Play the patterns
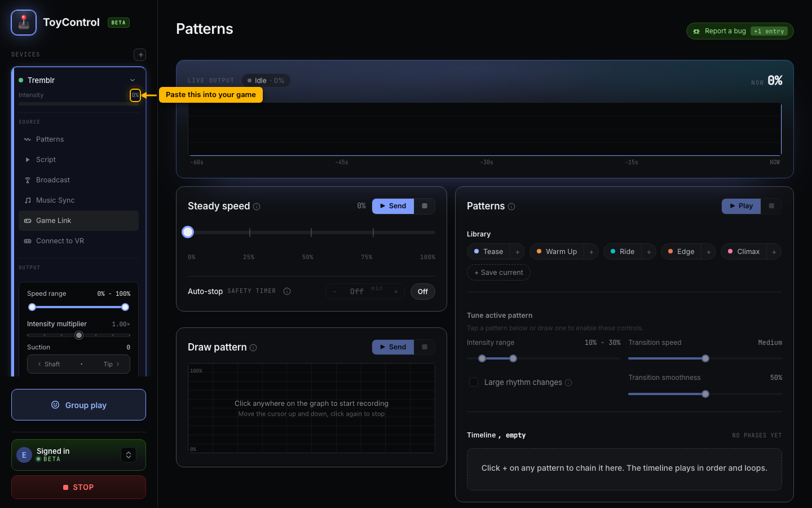812x508 pixels. pos(741,206)
